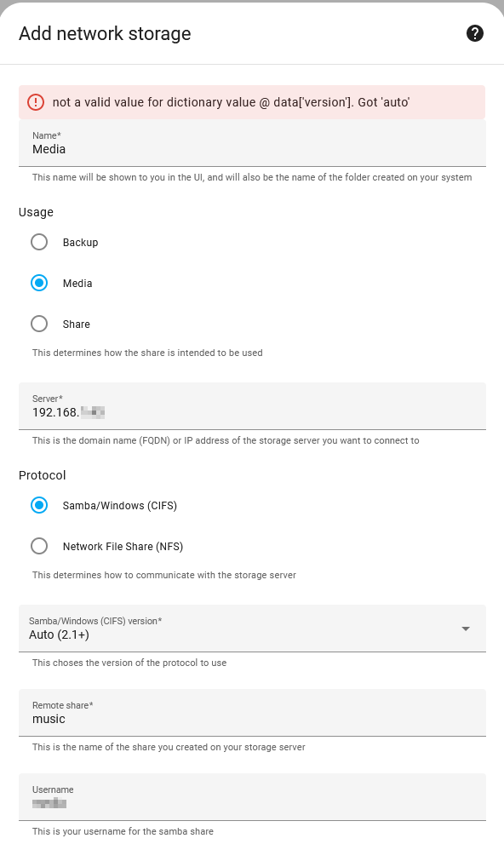
Task: Select the Share usage option
Action: [x=39, y=324]
